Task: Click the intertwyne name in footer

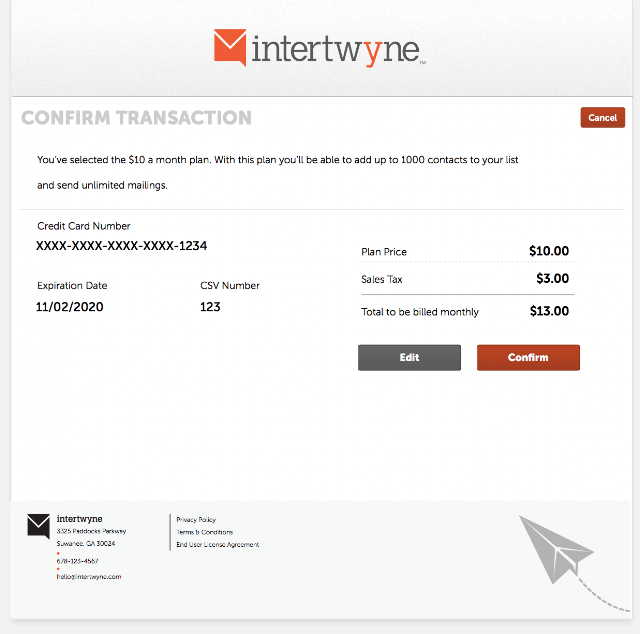Action: tap(79, 519)
